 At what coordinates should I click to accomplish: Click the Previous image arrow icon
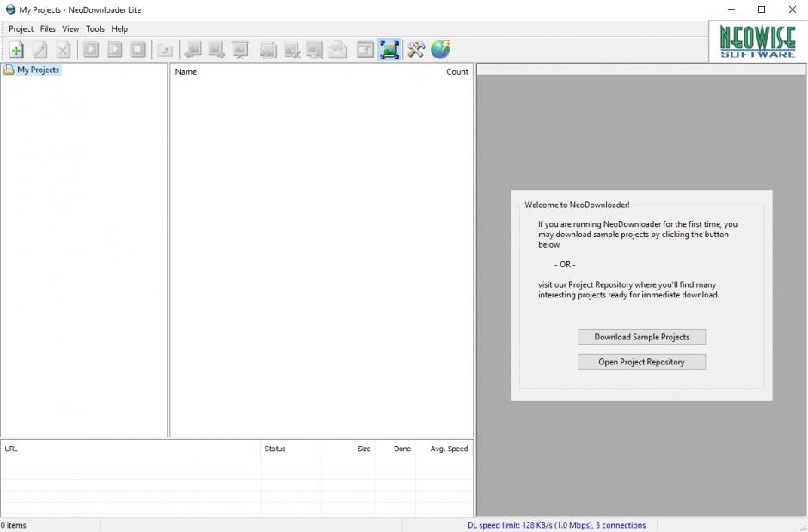pyautogui.click(x=193, y=50)
